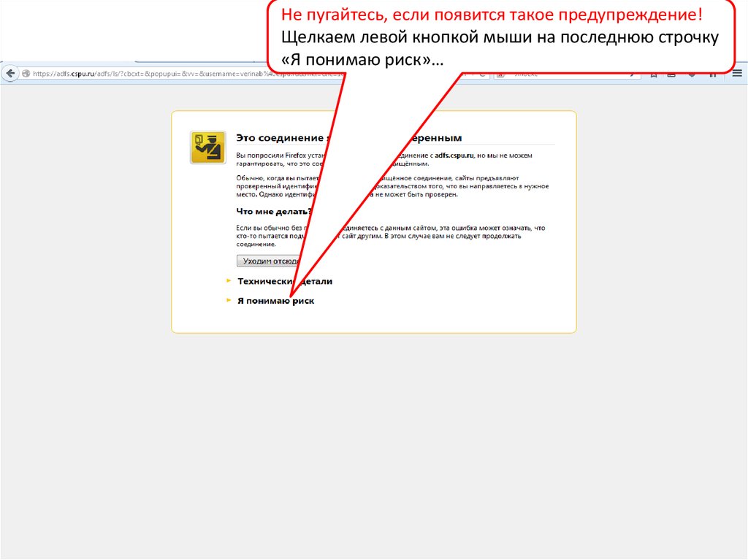Viewport: 748px width, 560px height.
Task: Click the "Уходим отсюда!" button
Action: pos(270,261)
